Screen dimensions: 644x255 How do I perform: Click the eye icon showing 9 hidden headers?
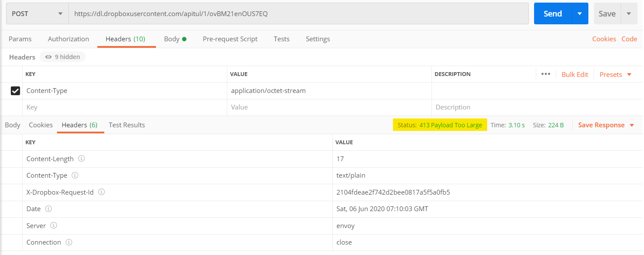(49, 56)
